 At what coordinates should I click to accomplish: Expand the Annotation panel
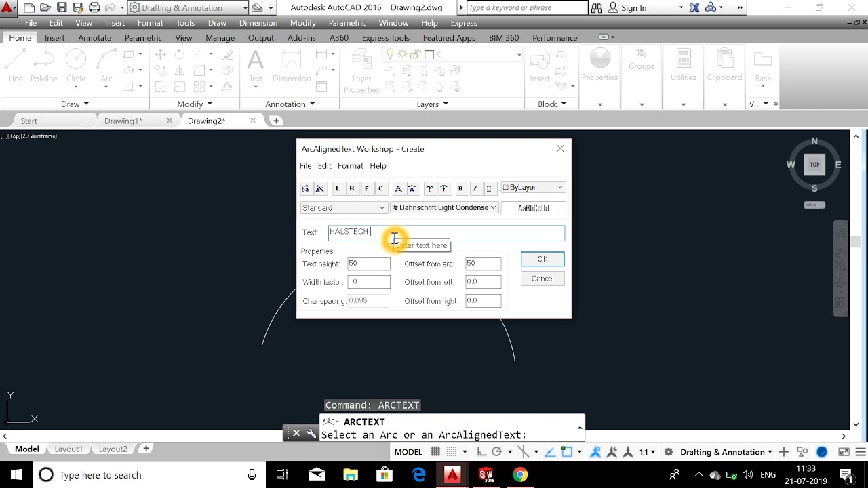click(x=290, y=104)
